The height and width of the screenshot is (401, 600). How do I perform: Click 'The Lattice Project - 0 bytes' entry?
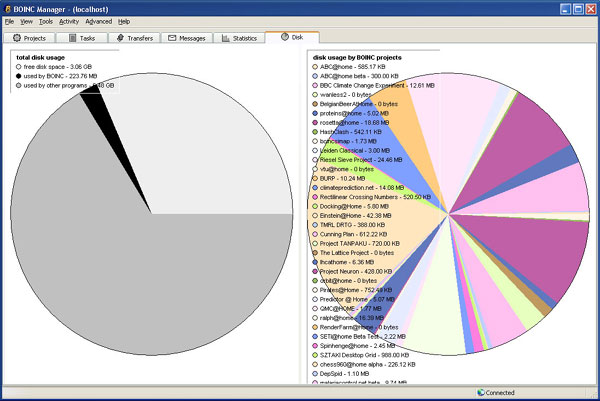pyautogui.click(x=357, y=253)
